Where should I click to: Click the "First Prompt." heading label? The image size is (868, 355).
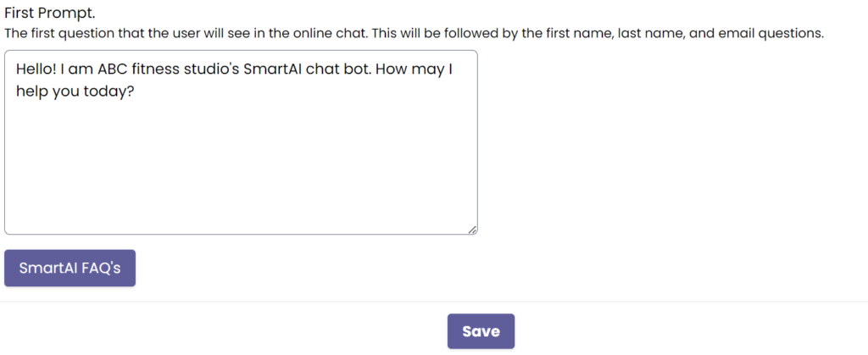[x=44, y=15]
